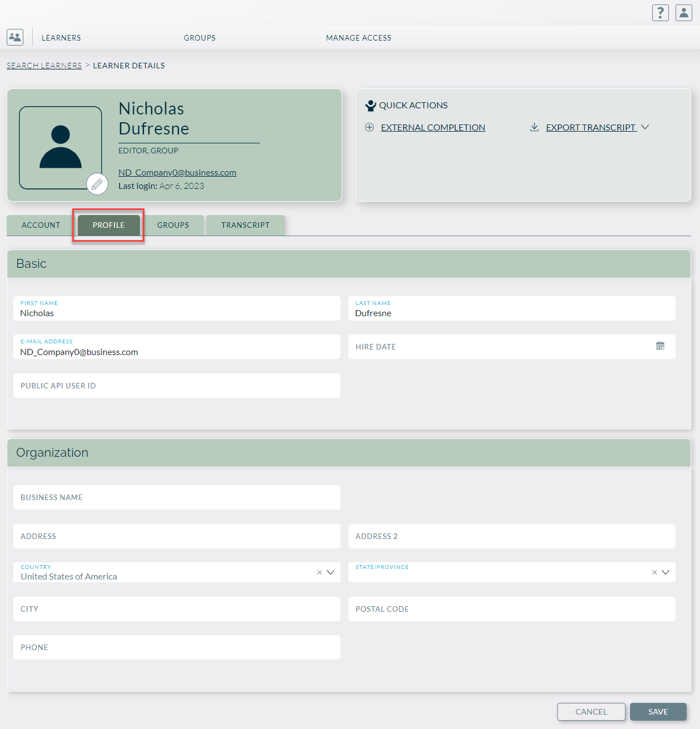
Task: Click the City input field
Action: pos(177,608)
